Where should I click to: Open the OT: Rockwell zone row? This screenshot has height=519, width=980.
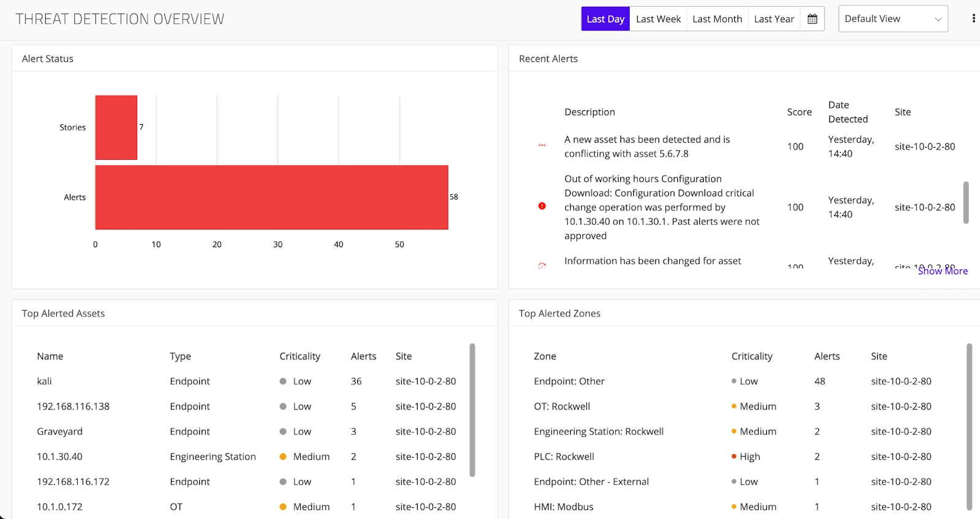562,406
